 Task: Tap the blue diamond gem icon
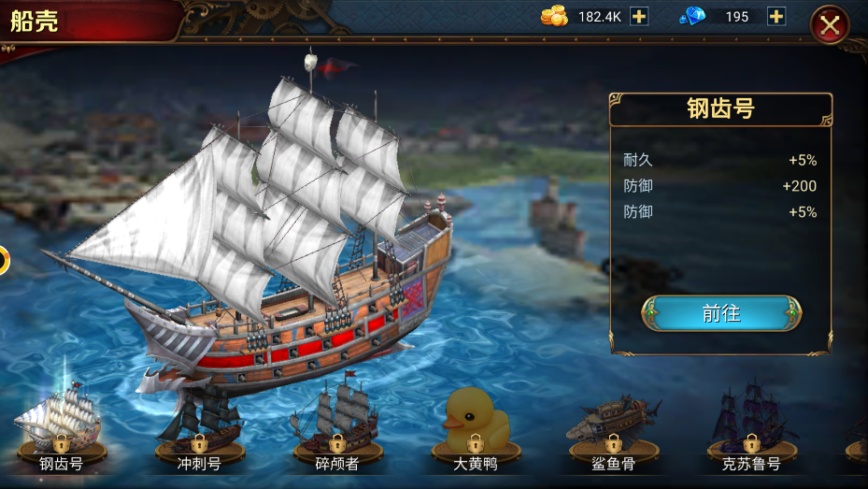(692, 16)
